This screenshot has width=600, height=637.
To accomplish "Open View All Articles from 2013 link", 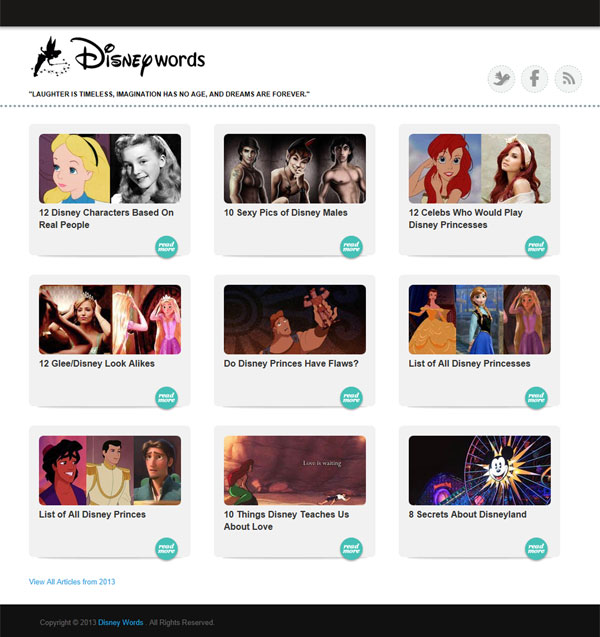I will (72, 581).
